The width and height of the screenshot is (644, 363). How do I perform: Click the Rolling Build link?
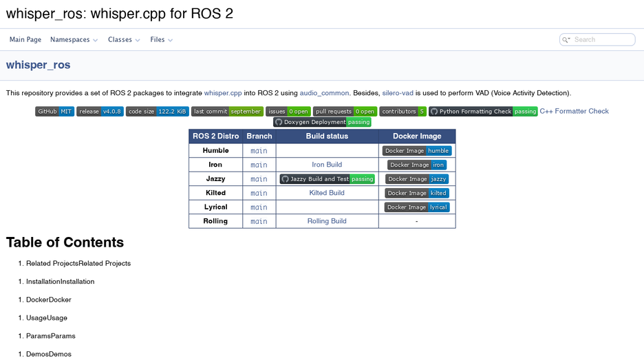(x=327, y=221)
